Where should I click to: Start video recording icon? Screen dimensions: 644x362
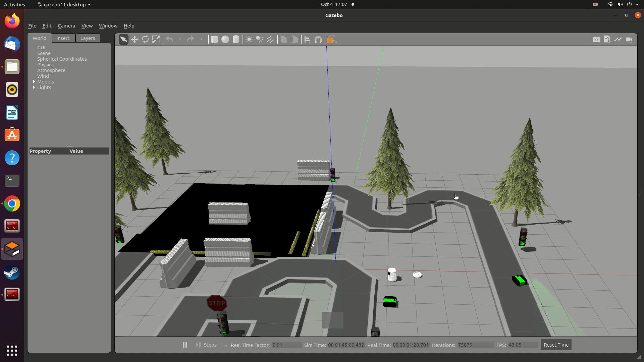pos(629,40)
